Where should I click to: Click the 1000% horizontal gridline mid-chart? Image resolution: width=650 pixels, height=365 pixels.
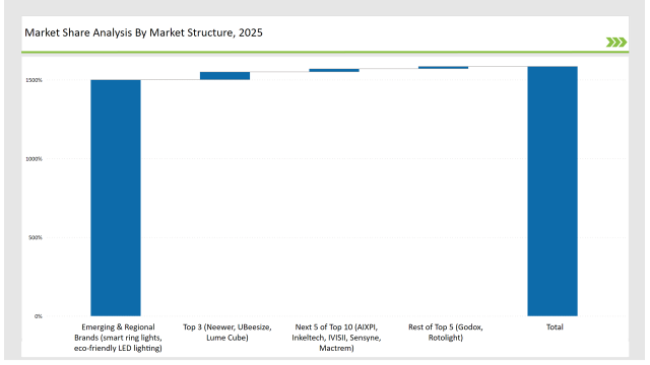coord(334,159)
